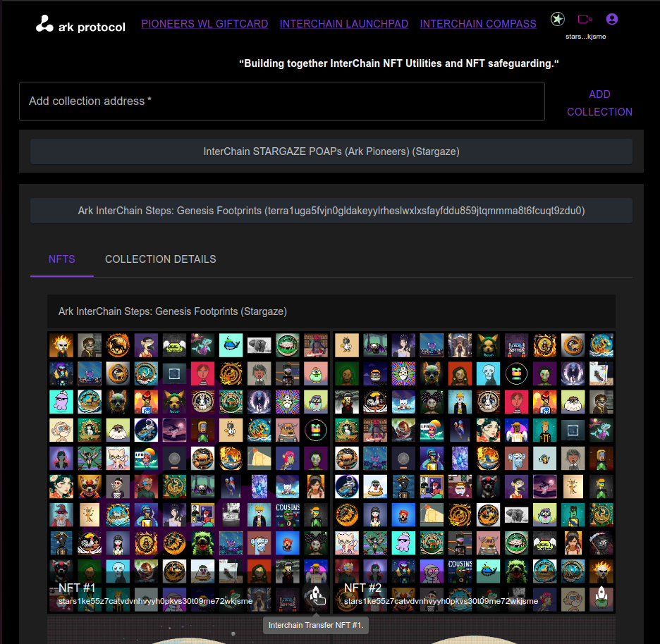Click the Ark Protocol logo
Viewport: 660px width, 644px height.
pyautogui.click(x=80, y=25)
